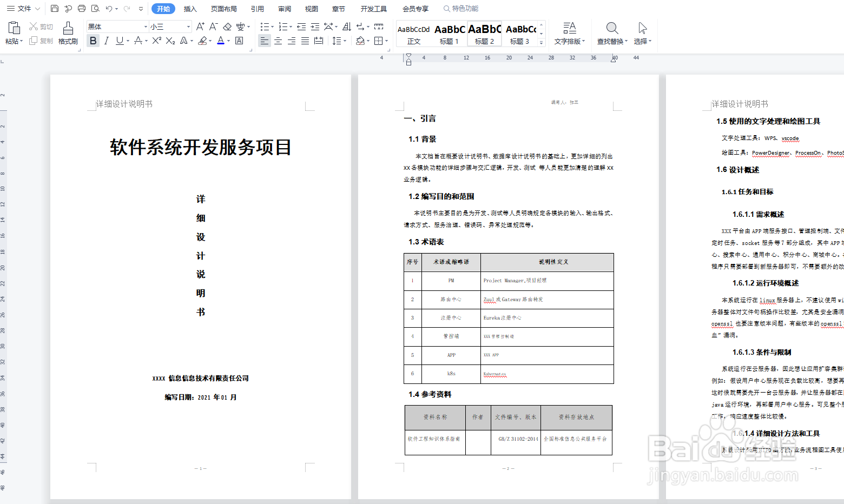
Task: Decrease font size with A- icon
Action: click(213, 26)
